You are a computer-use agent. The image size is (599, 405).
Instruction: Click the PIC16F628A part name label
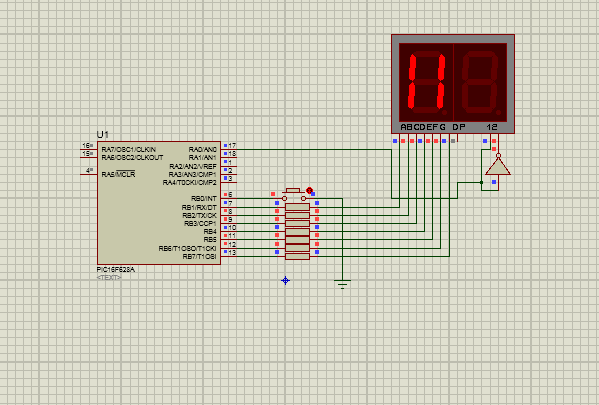(115, 269)
